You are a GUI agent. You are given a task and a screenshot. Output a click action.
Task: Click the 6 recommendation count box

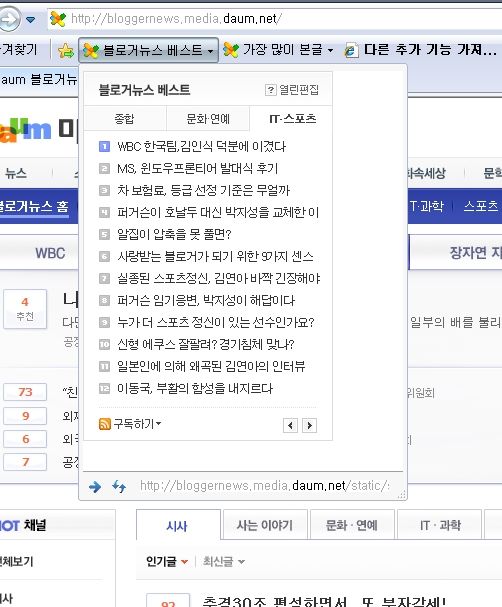point(25,439)
